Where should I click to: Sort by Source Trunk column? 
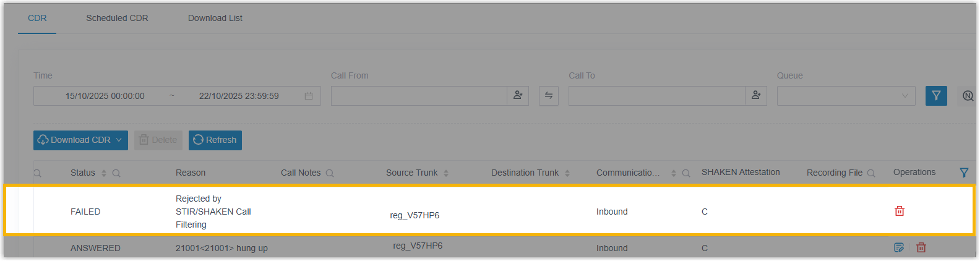click(x=446, y=173)
